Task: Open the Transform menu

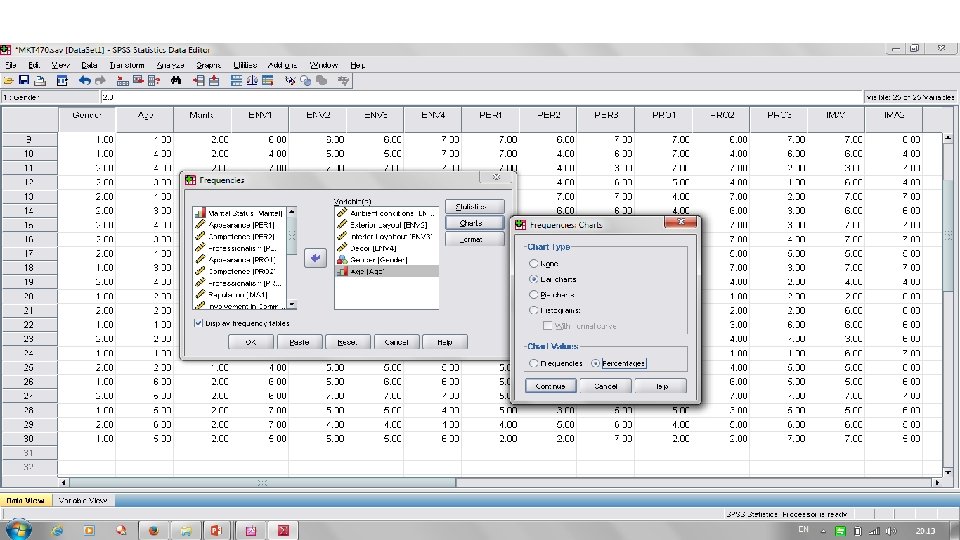Action: pos(127,65)
